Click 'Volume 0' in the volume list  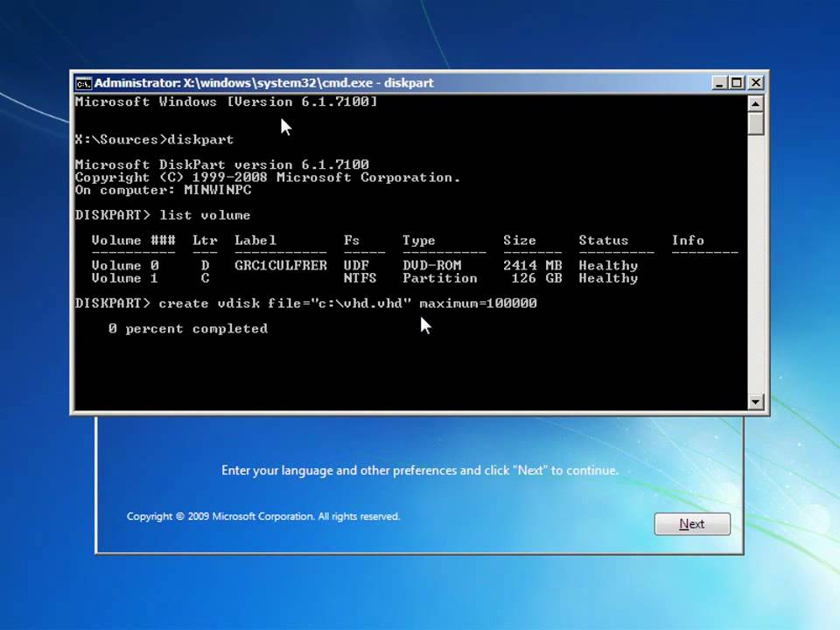click(125, 266)
